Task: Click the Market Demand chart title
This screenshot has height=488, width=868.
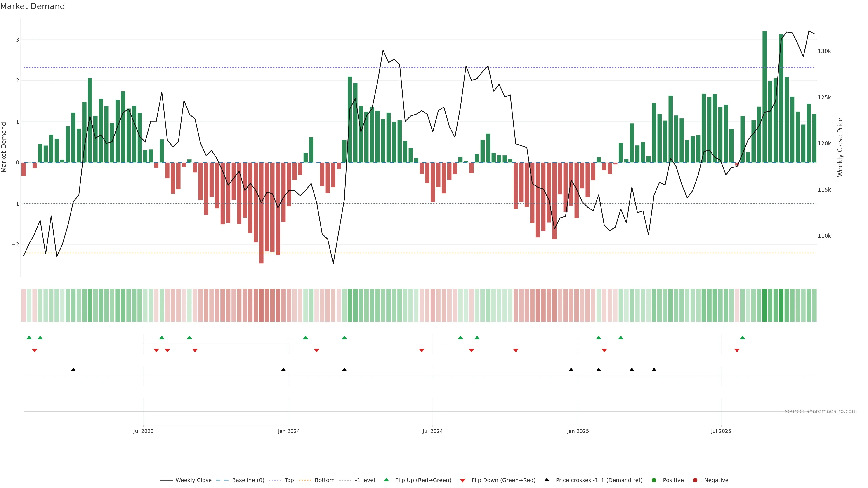Action: 32,6
